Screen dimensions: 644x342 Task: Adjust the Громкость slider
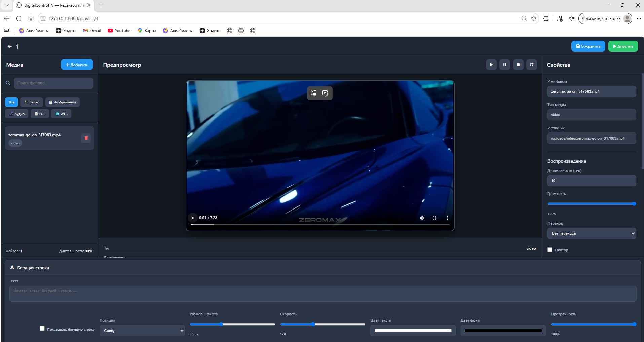point(592,204)
